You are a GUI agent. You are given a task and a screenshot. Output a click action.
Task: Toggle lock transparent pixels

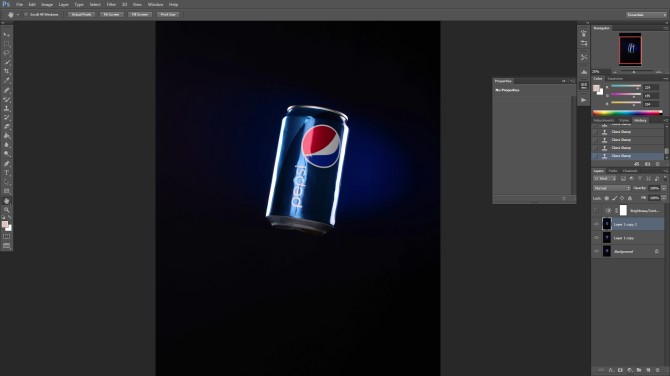click(606, 198)
